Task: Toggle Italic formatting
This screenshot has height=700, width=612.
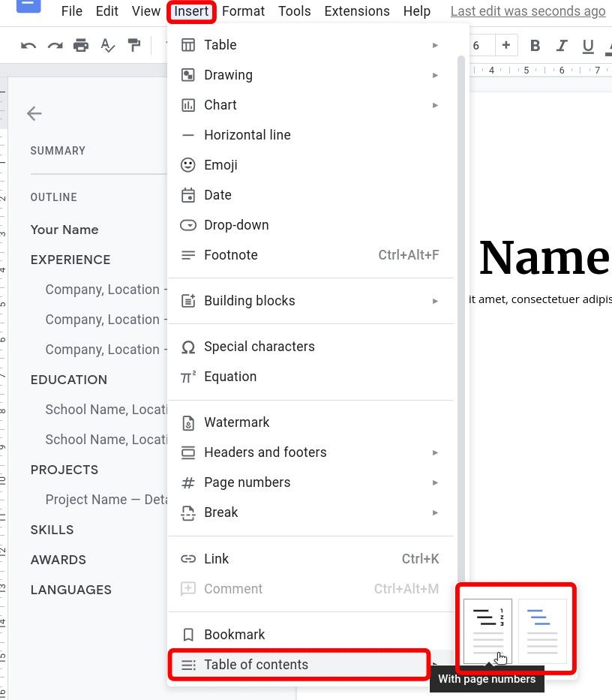Action: pos(562,45)
